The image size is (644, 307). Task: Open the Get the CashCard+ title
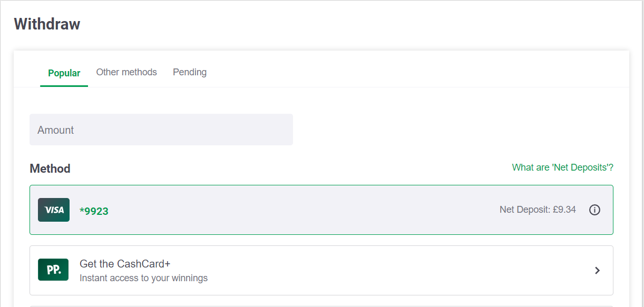pos(125,264)
